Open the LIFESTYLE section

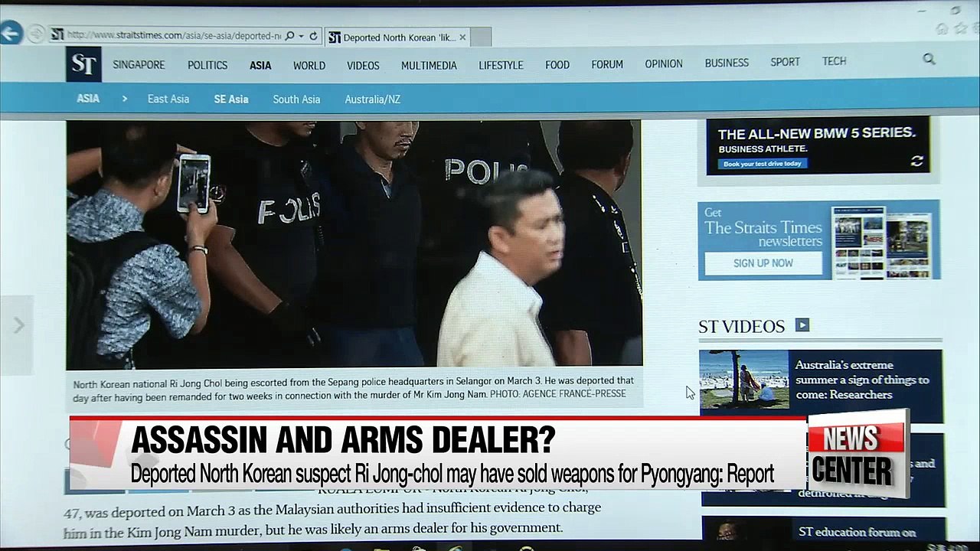tap(501, 65)
